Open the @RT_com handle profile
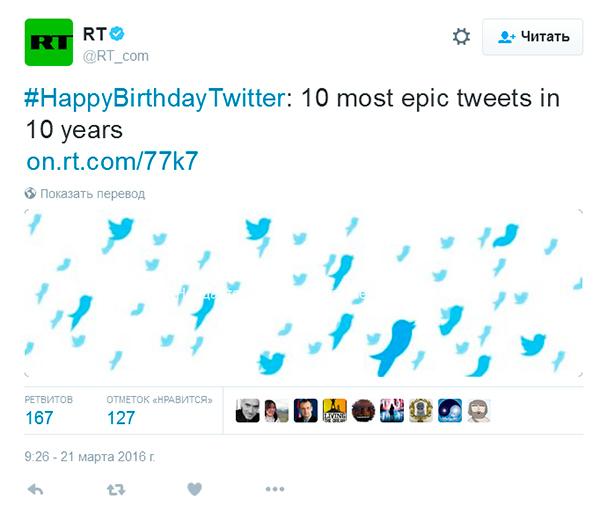The image size is (600, 521). pyautogui.click(x=115, y=55)
